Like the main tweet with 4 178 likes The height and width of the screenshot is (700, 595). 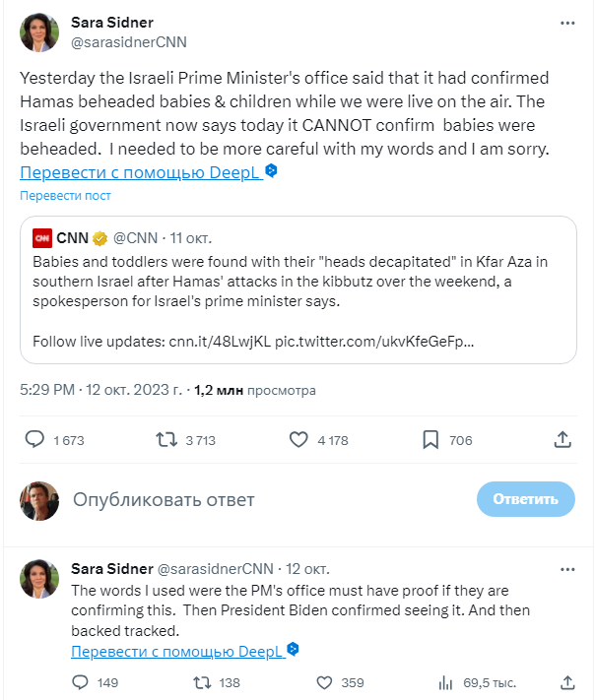pos(299,440)
